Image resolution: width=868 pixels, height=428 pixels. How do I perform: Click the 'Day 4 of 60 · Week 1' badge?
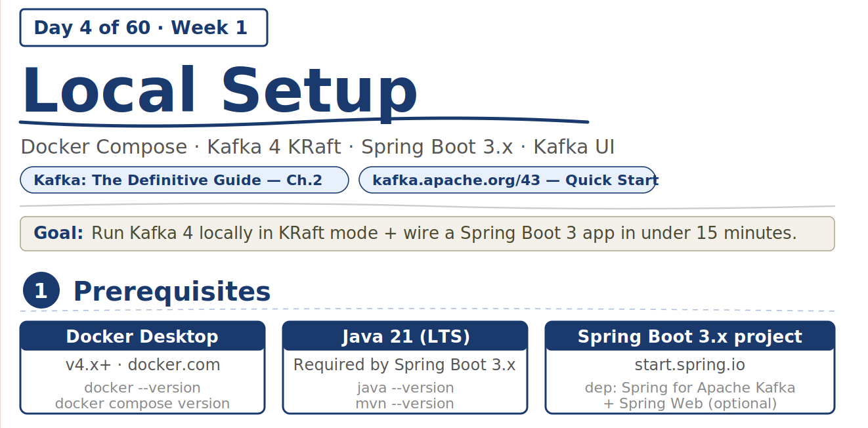point(144,28)
